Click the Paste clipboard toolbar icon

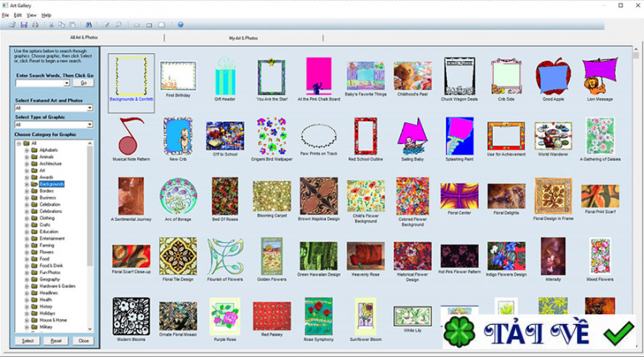(72, 25)
